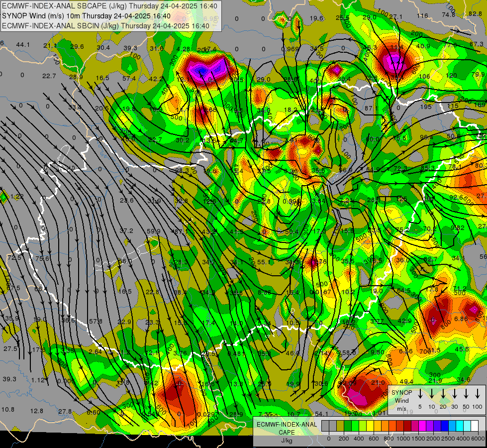Click the map value '57.4'
This screenshot has width=487, height=448.
click(x=129, y=78)
